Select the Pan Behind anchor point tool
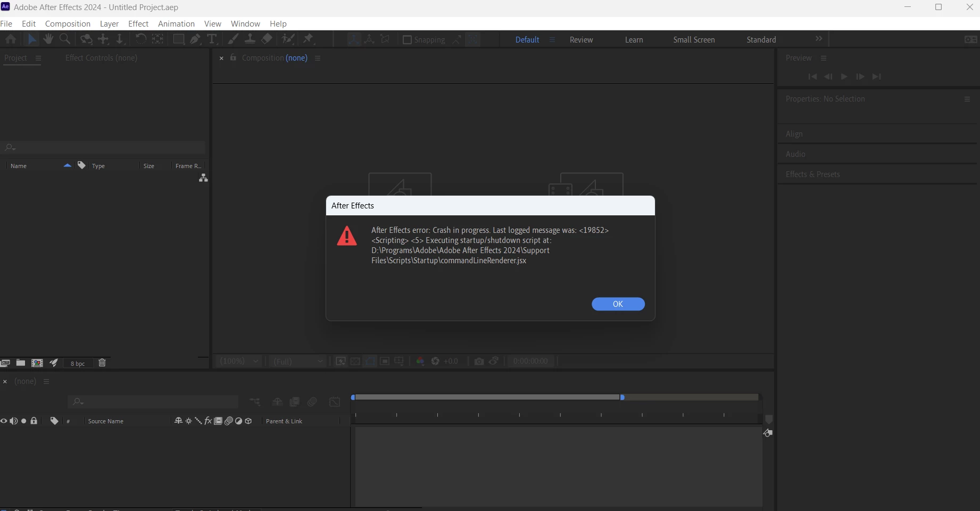 (158, 39)
